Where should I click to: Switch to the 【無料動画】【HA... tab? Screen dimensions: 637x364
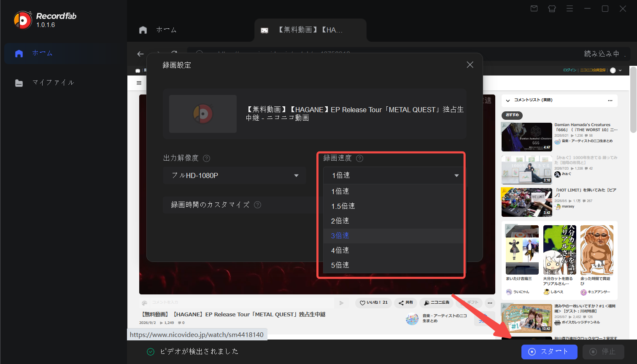(x=310, y=30)
